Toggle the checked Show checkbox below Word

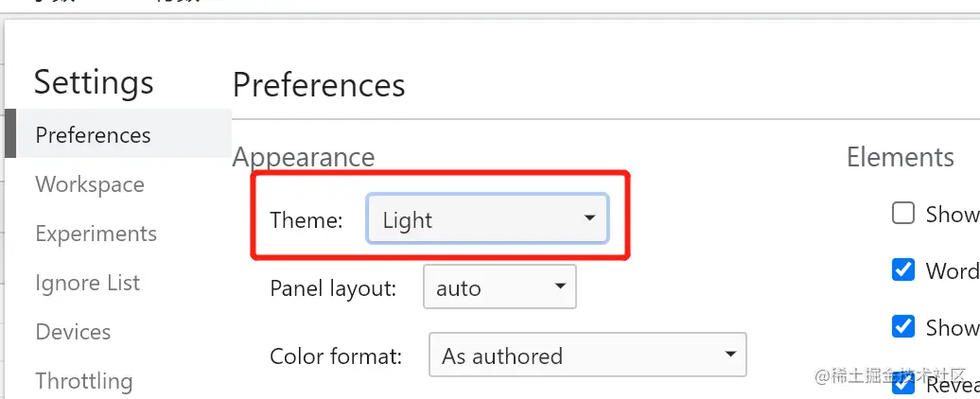tap(903, 327)
